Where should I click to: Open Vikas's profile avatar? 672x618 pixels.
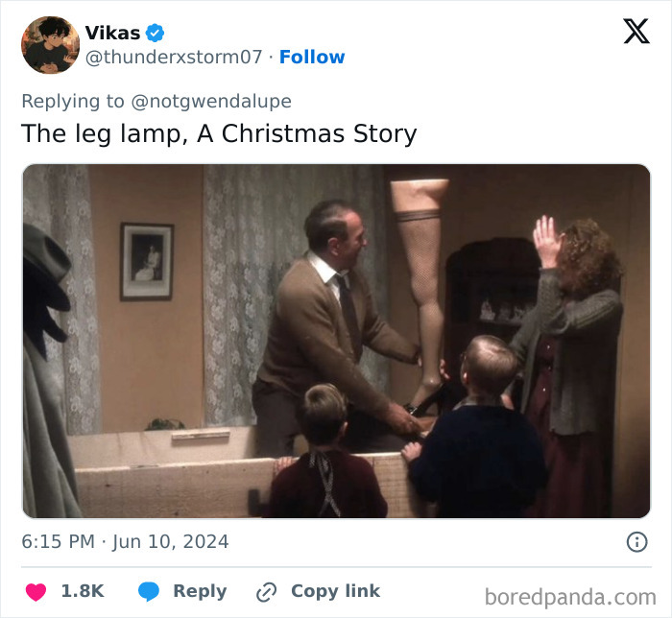50,44
